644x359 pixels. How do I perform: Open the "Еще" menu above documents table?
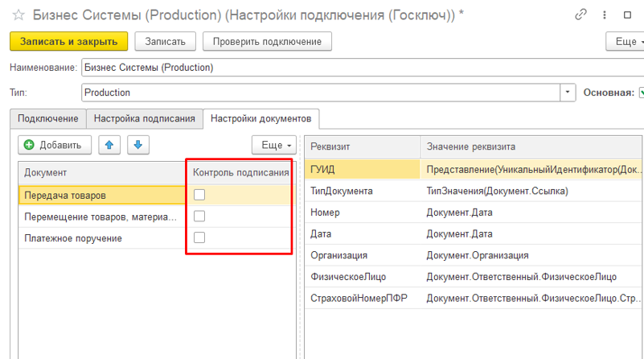274,145
